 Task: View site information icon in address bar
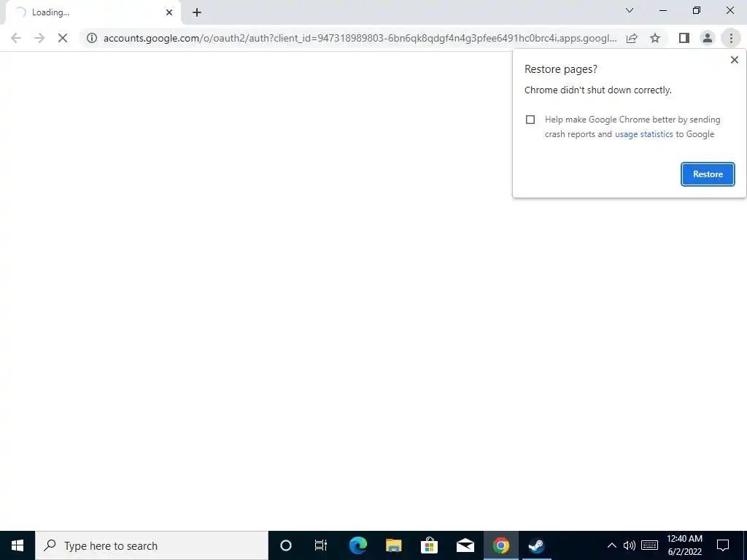pyautogui.click(x=92, y=38)
